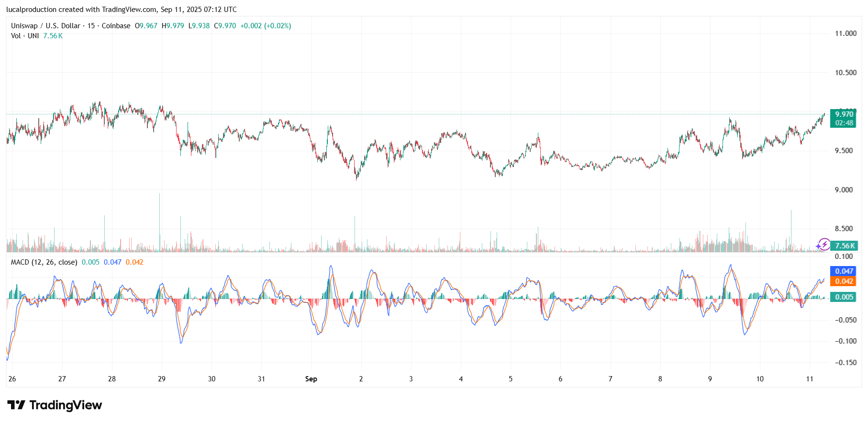Click the purple lightning bolt icon

pyautogui.click(x=823, y=245)
